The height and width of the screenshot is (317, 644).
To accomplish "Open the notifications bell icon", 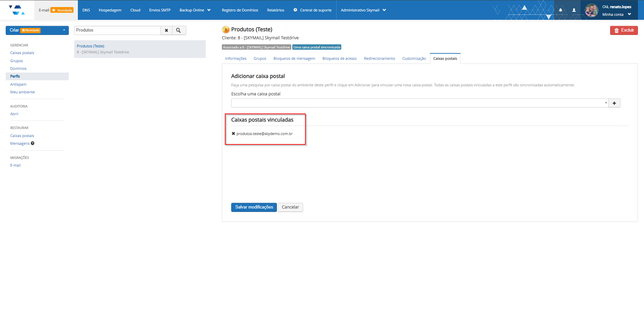I will [x=560, y=10].
